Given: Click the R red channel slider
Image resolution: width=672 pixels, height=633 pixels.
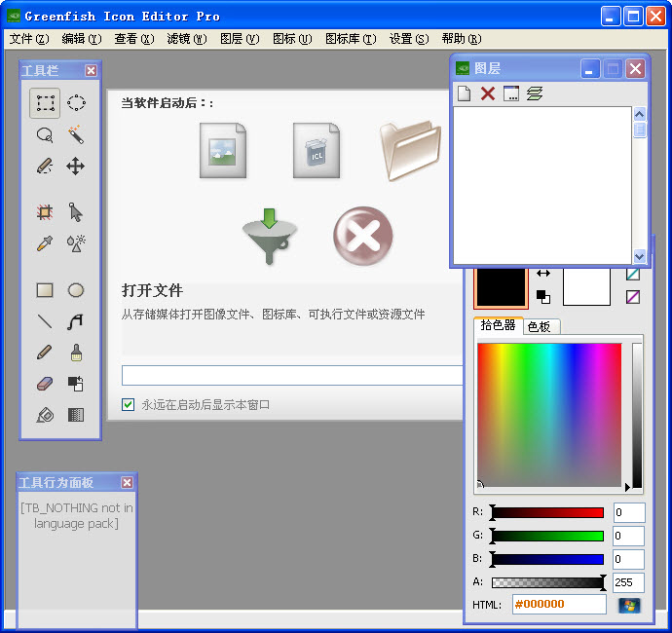Looking at the screenshot, I should point(547,512).
